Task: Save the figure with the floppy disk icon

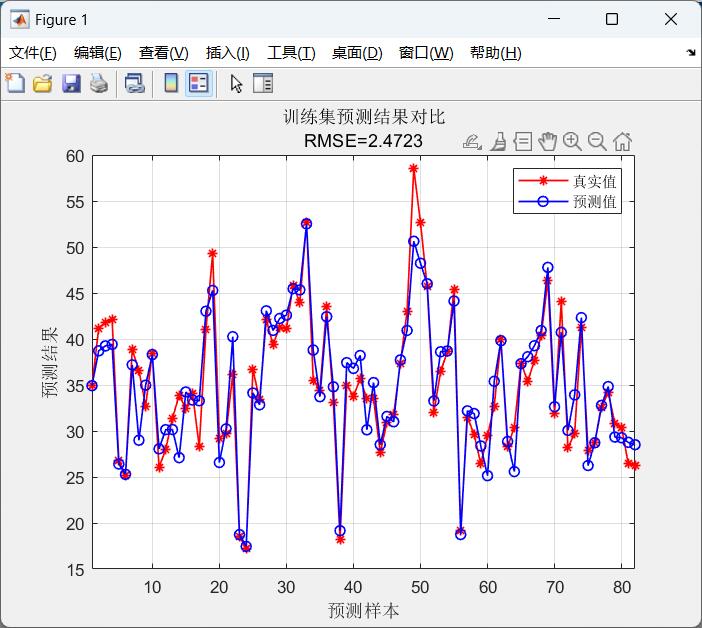Action: tap(71, 84)
